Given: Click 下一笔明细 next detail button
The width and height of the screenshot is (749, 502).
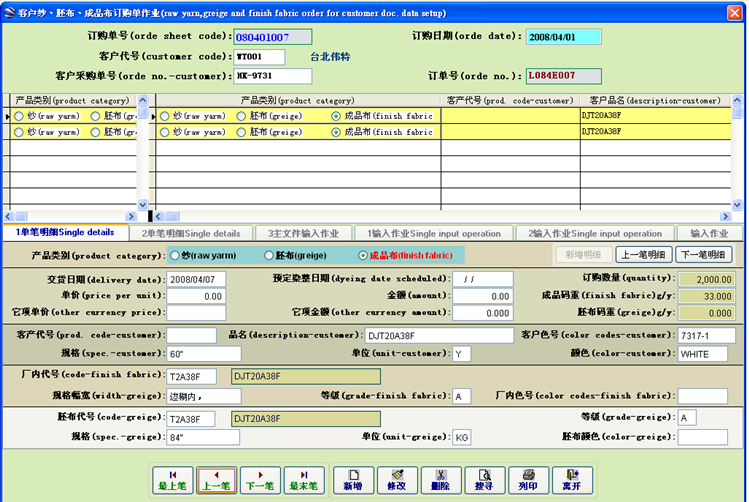Looking at the screenshot, I should (x=703, y=255).
